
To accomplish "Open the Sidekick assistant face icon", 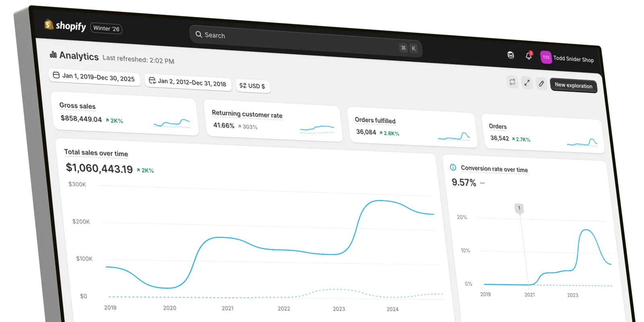I will pyautogui.click(x=511, y=55).
